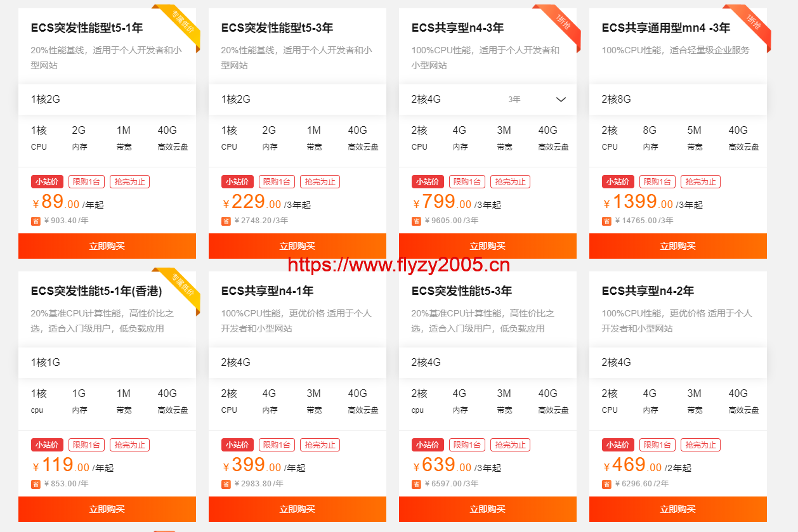Click the orange 立即购买 bar for ¥1399.00
Image resolution: width=798 pixels, height=532 pixels.
[678, 246]
